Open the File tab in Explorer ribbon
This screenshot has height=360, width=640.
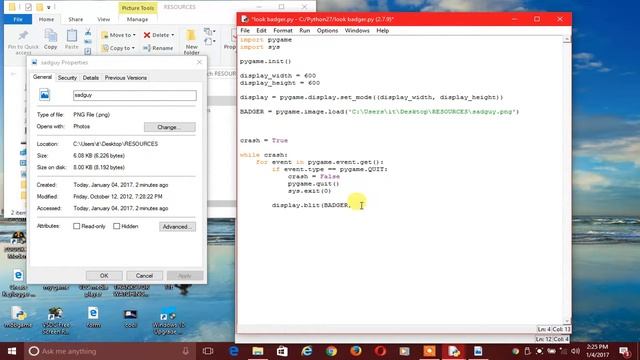coord(18,19)
